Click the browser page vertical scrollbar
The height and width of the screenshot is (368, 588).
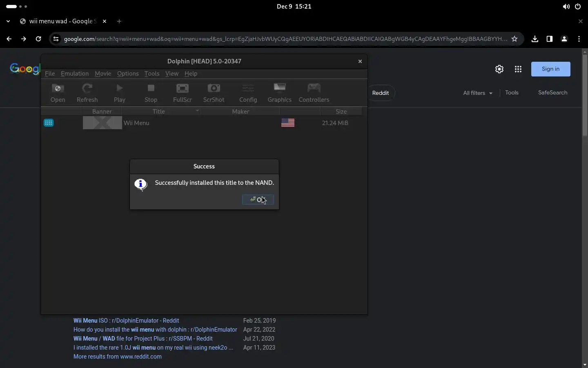point(585,95)
